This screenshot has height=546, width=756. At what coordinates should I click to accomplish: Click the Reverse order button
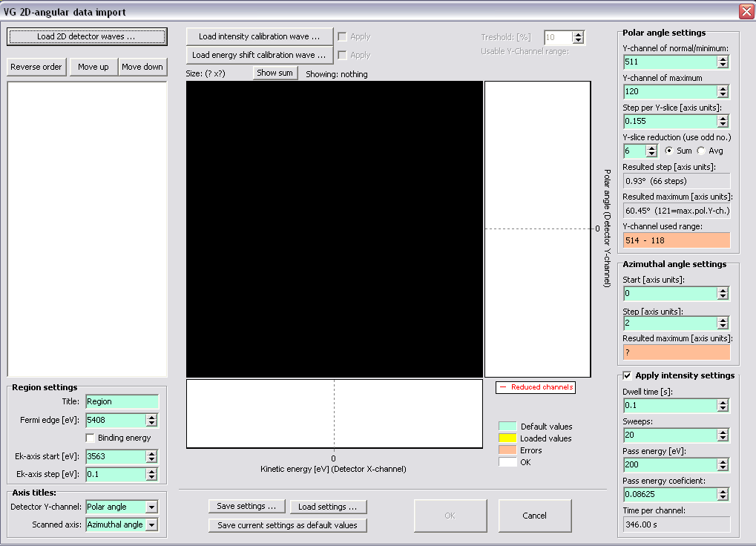(36, 67)
